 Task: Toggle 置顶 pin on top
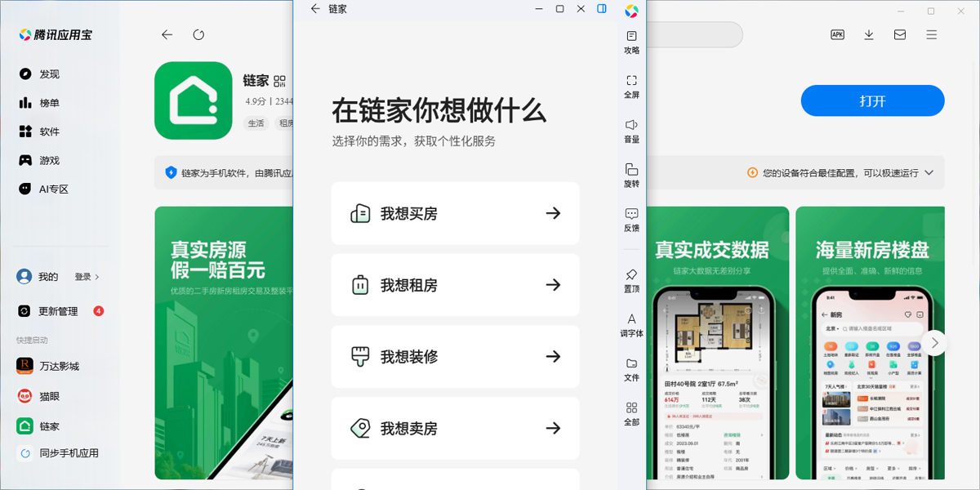pyautogui.click(x=631, y=281)
